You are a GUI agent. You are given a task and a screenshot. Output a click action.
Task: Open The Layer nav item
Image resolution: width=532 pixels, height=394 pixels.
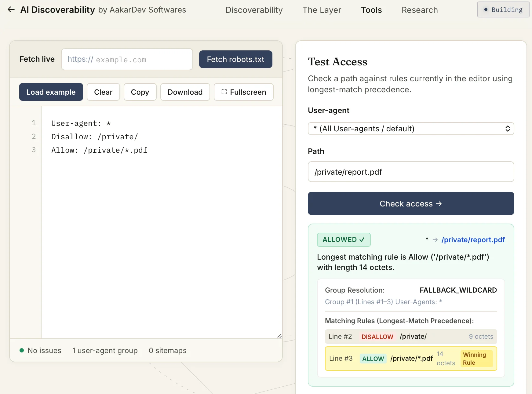pyautogui.click(x=322, y=10)
